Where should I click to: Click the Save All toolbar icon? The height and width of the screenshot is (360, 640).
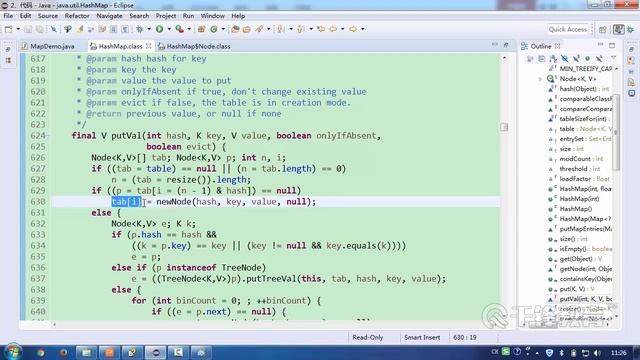coord(40,29)
